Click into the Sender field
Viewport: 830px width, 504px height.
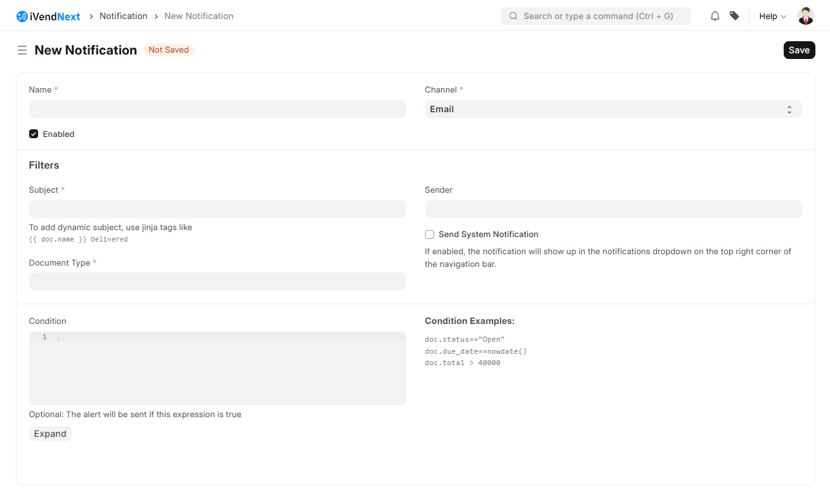(612, 209)
